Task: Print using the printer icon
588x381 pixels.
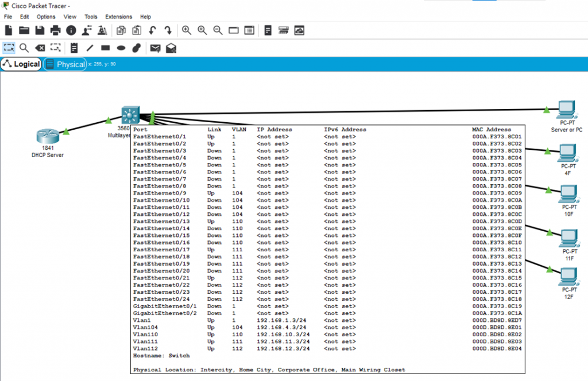Action: (56, 30)
